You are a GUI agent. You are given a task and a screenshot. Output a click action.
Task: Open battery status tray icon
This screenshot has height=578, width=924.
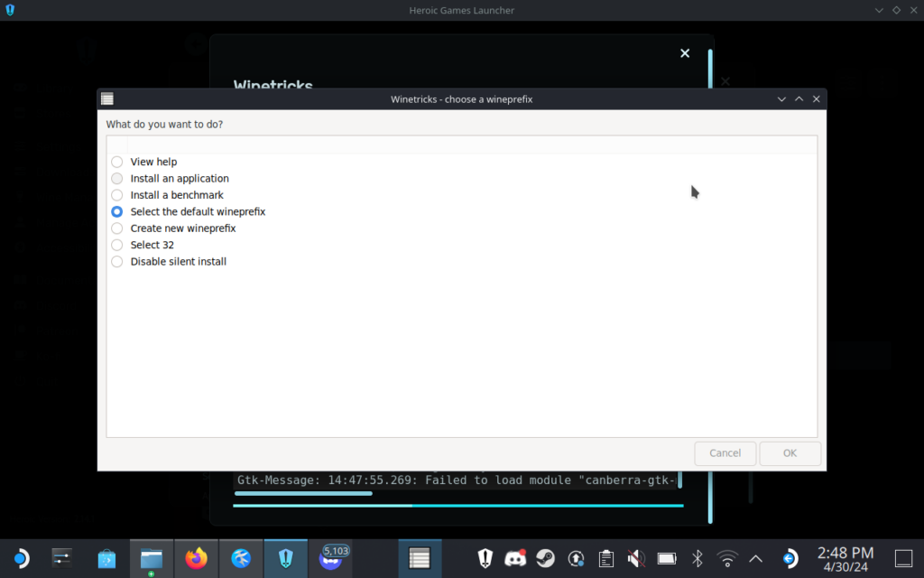point(667,558)
